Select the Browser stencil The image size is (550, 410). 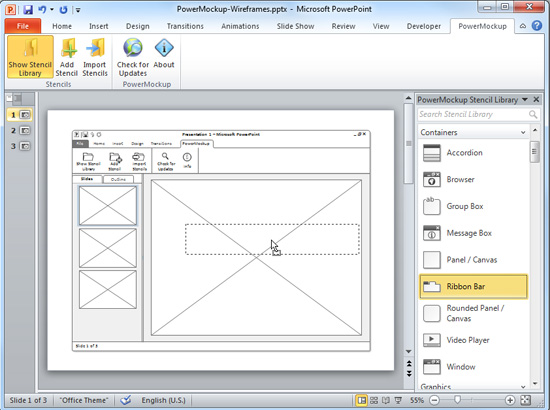coord(474,179)
